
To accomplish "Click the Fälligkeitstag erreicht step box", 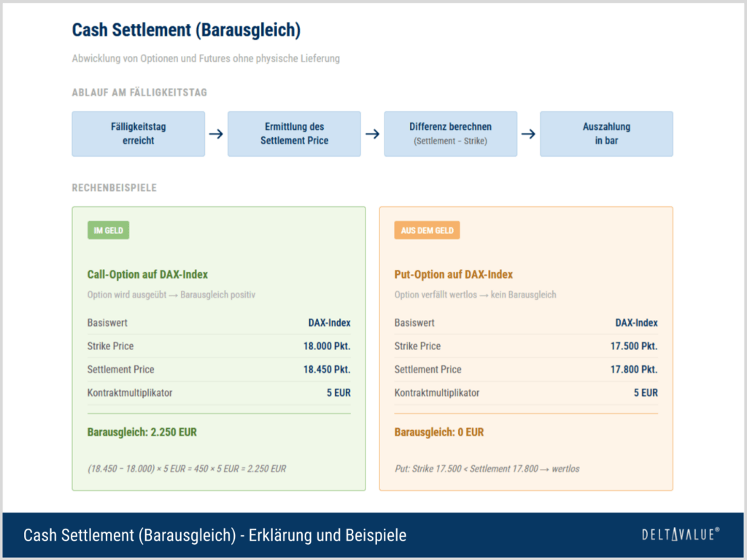I will coord(138,134).
